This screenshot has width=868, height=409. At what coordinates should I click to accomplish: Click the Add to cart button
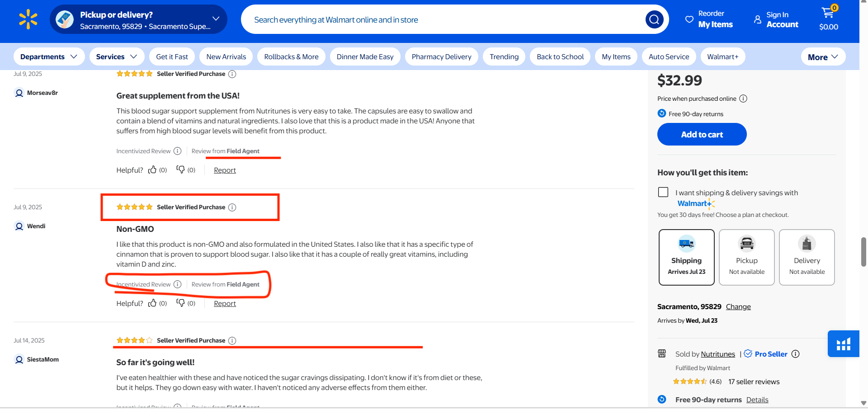pyautogui.click(x=702, y=134)
